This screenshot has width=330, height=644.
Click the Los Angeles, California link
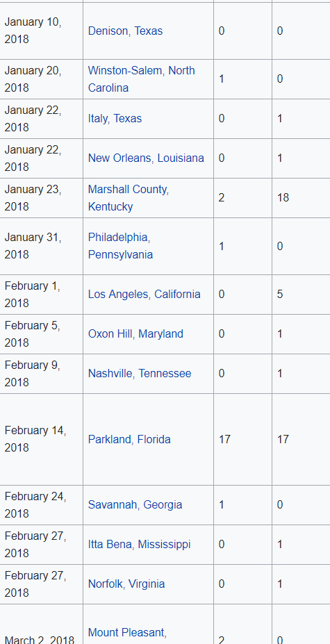click(145, 295)
